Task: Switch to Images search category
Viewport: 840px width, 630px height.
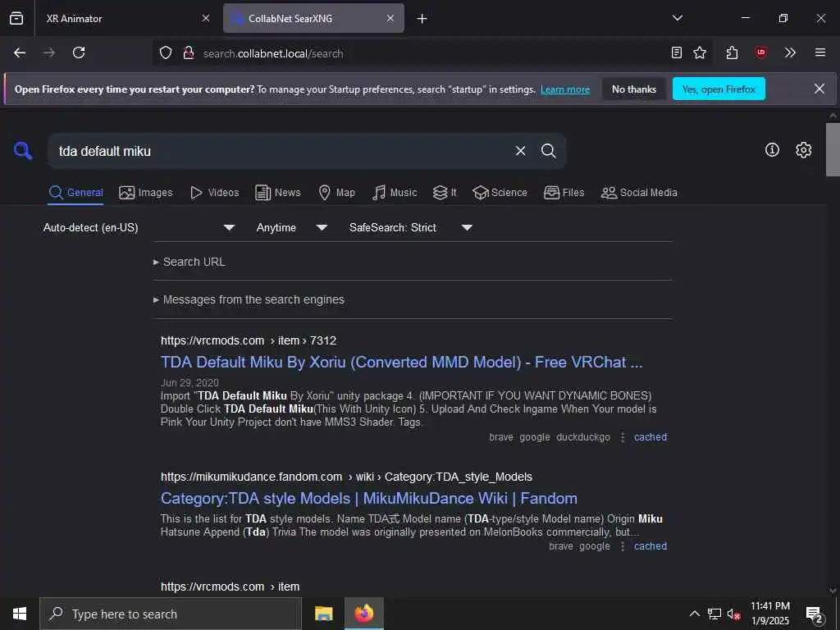Action: click(x=146, y=193)
